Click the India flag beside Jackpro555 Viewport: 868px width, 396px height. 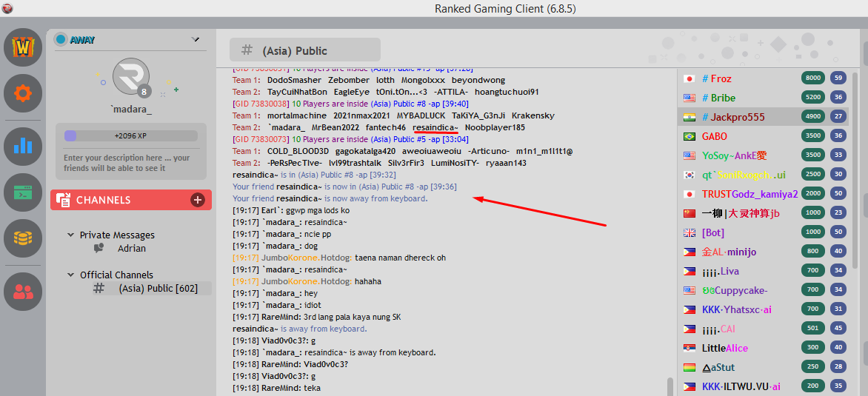[x=690, y=117]
